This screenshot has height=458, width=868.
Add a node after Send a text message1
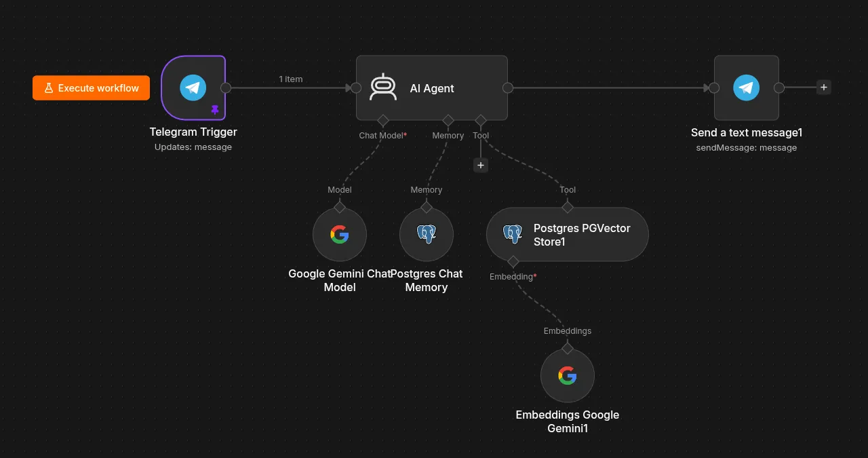[823, 88]
